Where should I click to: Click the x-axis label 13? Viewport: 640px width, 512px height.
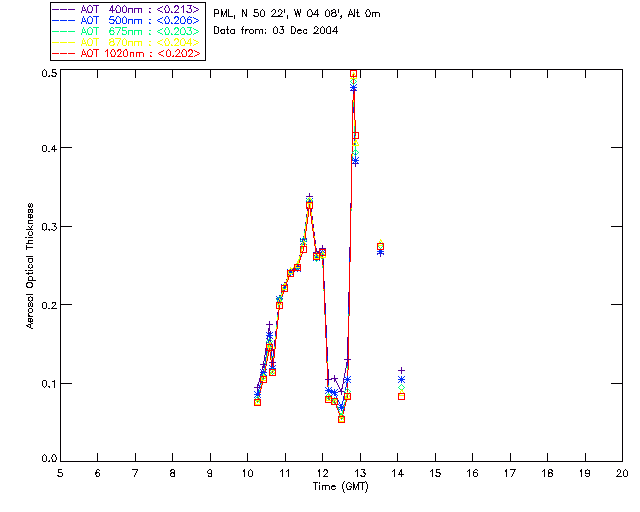coord(360,473)
